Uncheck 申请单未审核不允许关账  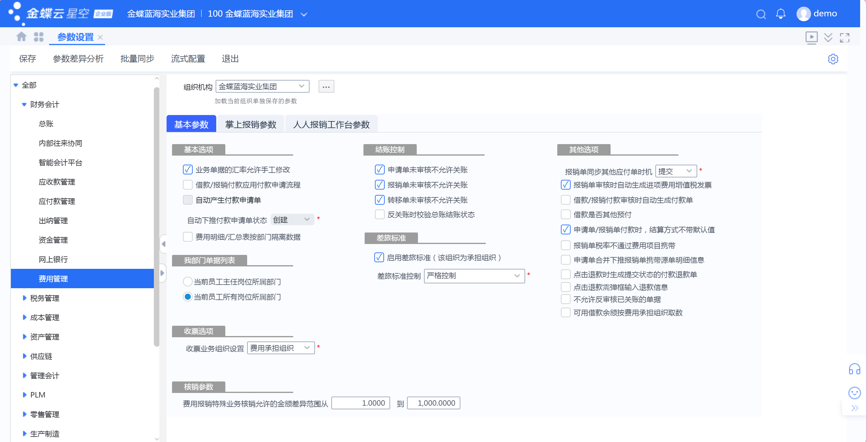coord(379,170)
